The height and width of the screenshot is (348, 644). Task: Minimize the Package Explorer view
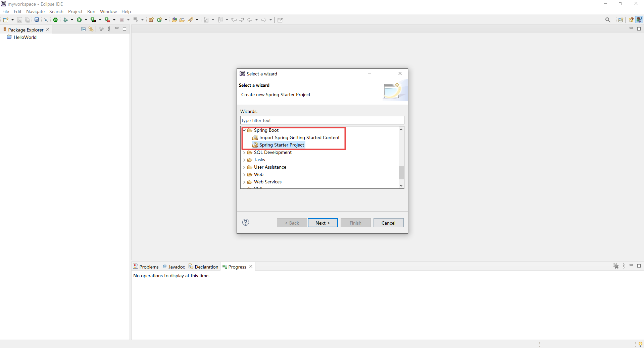[117, 29]
